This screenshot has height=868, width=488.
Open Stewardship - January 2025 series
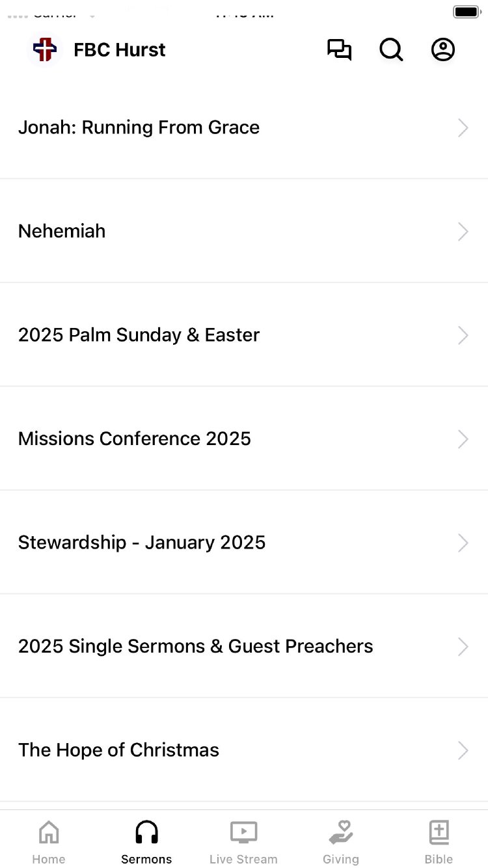coord(142,543)
